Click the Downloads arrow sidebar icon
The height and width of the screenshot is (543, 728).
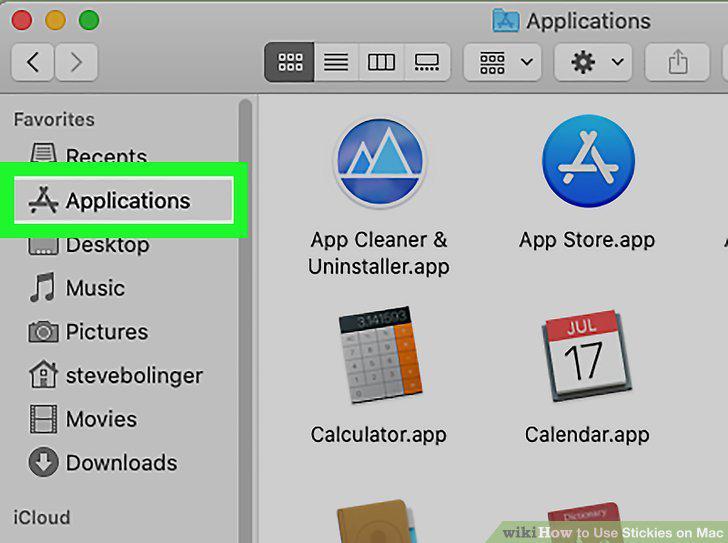tap(43, 462)
